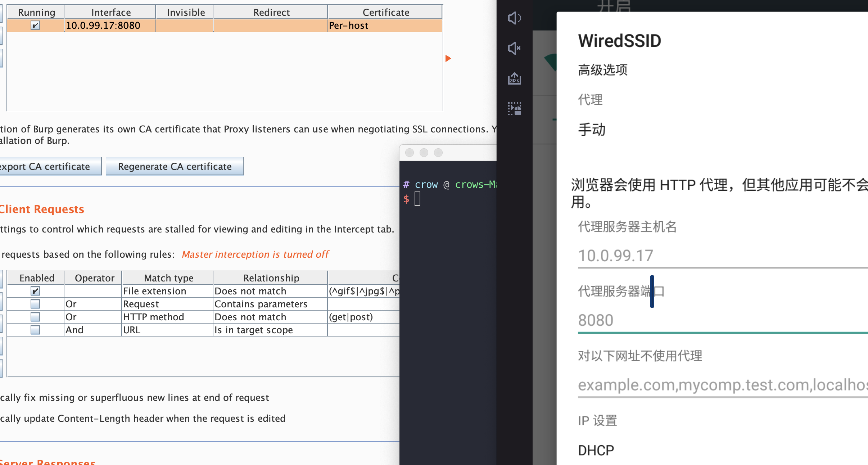The width and height of the screenshot is (868, 465).
Task: Click the bypass proxy field with example.com
Action: (723, 385)
